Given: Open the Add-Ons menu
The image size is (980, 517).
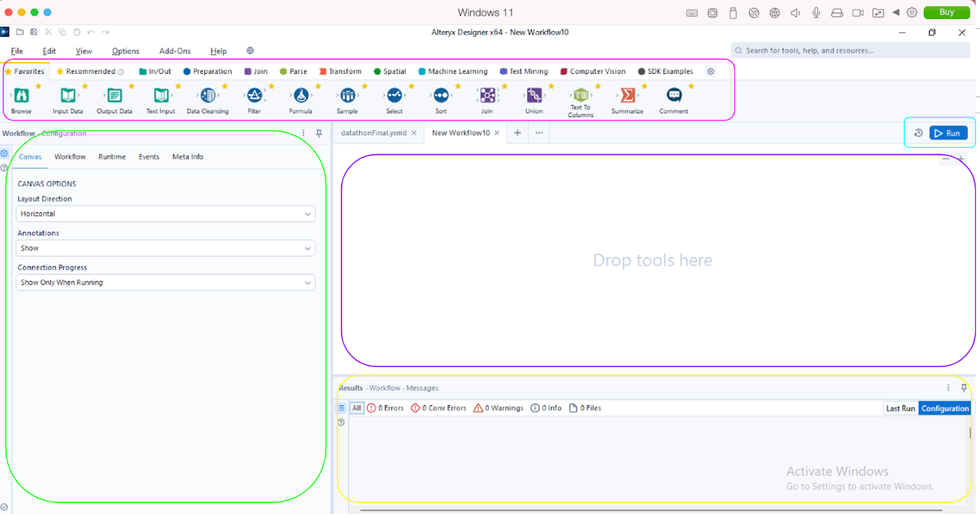Looking at the screenshot, I should (175, 51).
